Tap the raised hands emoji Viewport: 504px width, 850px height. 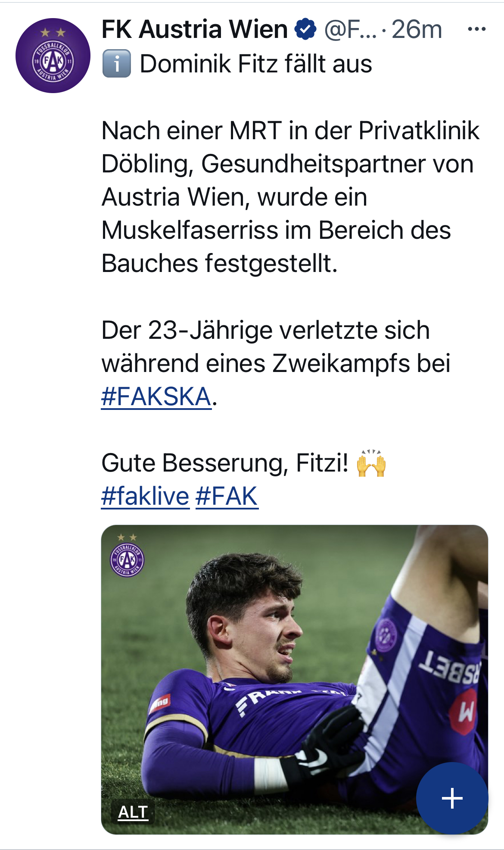tap(371, 464)
